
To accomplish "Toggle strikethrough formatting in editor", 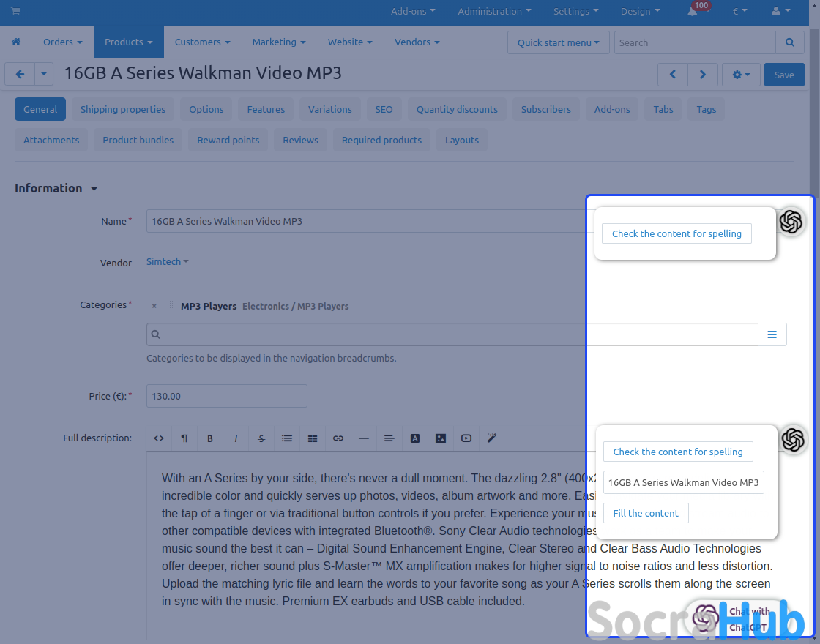I will click(261, 438).
